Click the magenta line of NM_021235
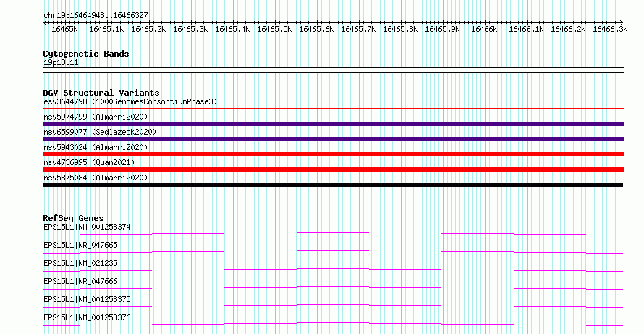 [333, 270]
